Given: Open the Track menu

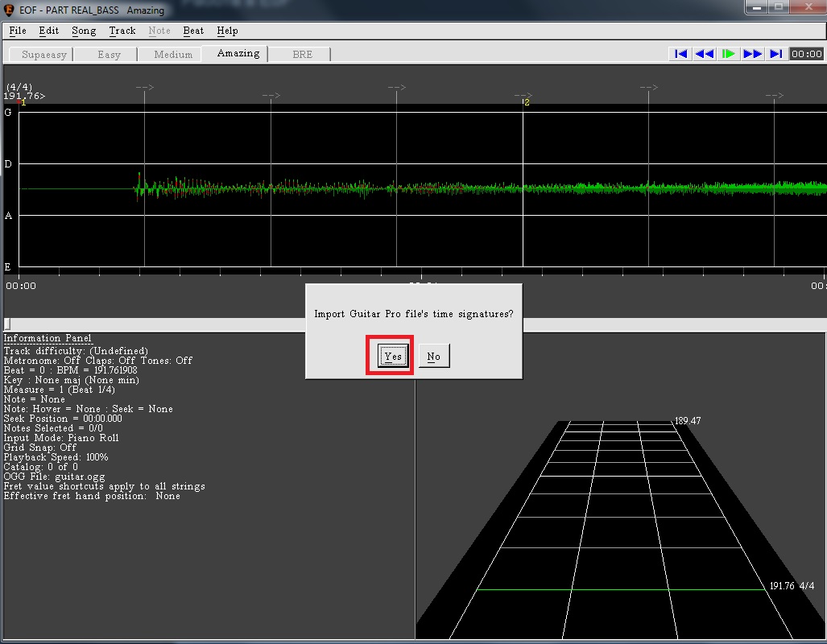Looking at the screenshot, I should coord(122,31).
